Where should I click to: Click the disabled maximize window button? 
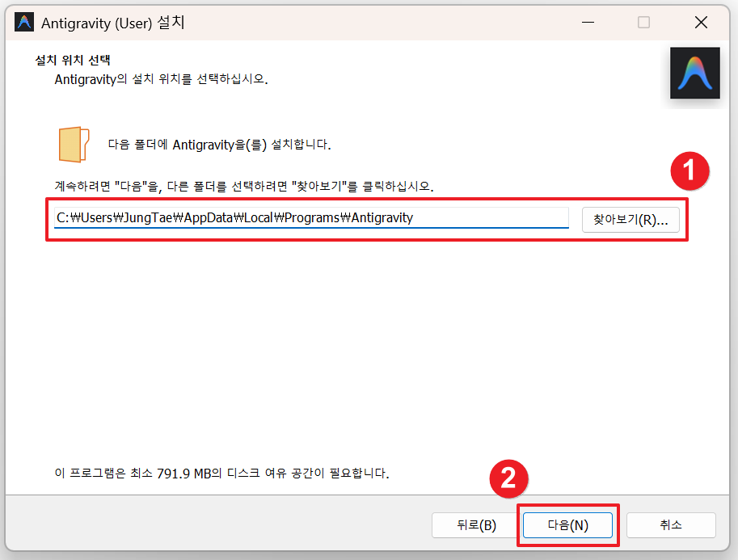point(644,22)
